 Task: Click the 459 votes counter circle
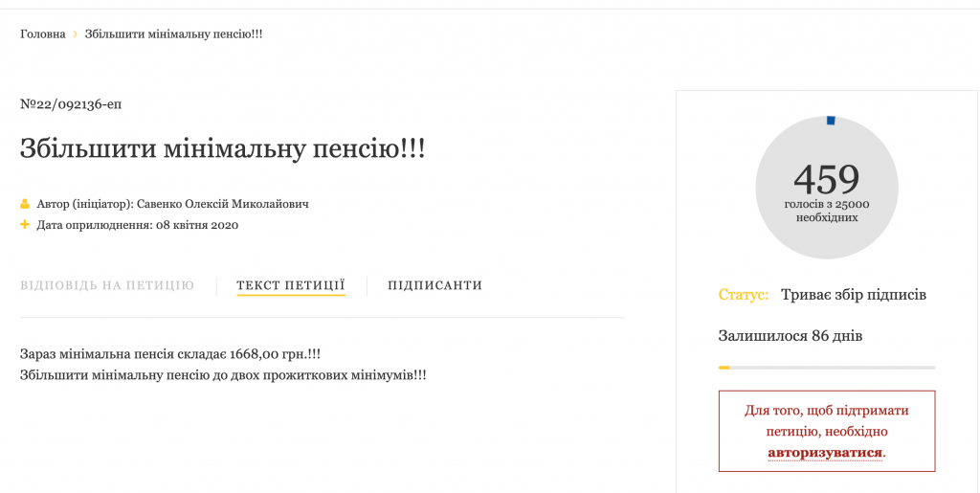coord(827,188)
